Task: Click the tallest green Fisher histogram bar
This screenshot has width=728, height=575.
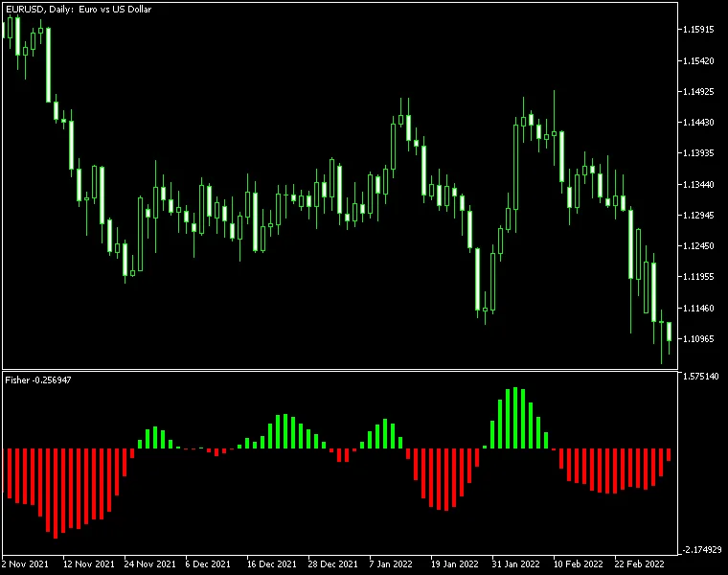Action: (x=515, y=418)
